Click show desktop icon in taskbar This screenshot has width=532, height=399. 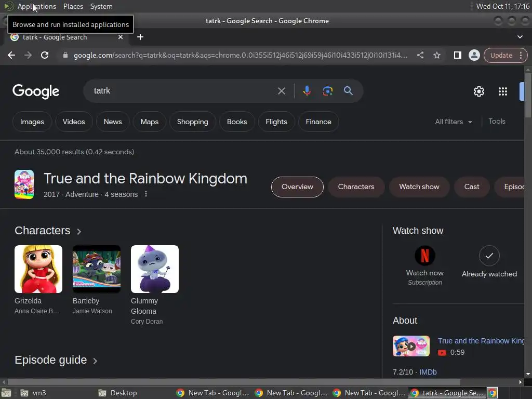(6, 393)
